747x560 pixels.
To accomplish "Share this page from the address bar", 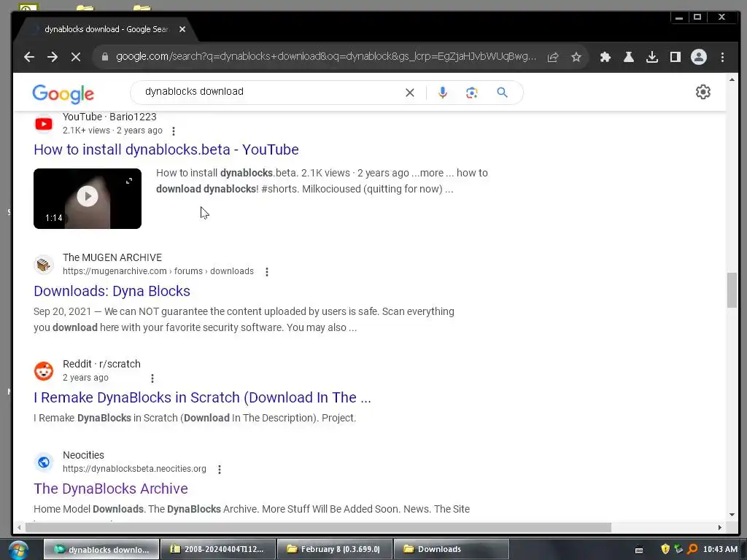I will pyautogui.click(x=553, y=57).
